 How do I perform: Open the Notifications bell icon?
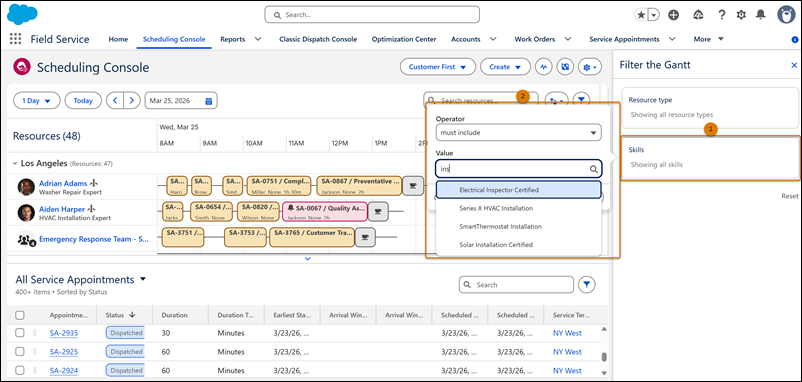coord(761,15)
